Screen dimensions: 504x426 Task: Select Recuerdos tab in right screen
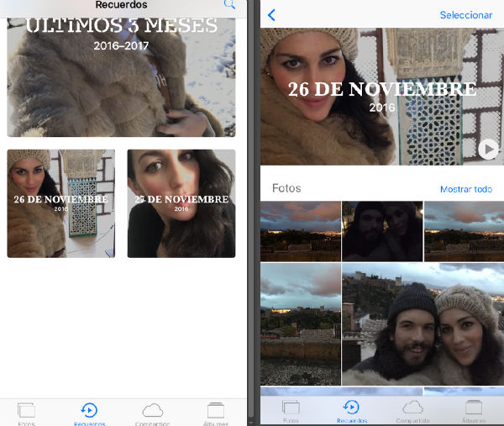352,412
